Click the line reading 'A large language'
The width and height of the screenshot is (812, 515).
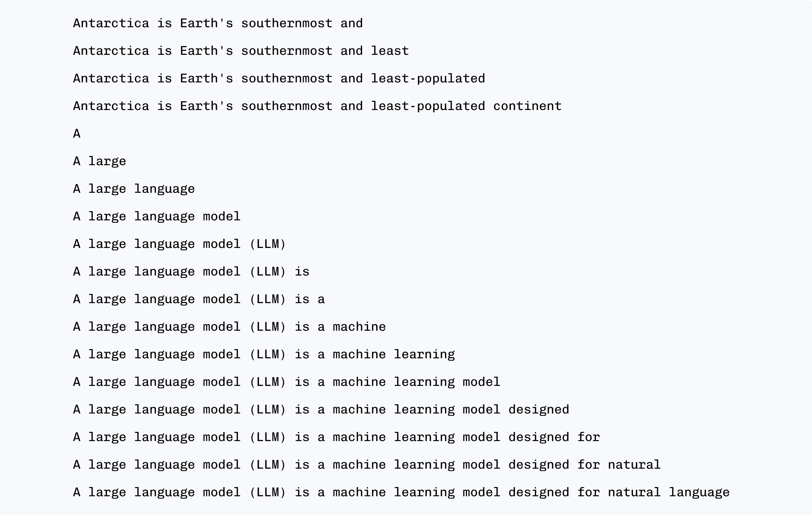tap(134, 189)
